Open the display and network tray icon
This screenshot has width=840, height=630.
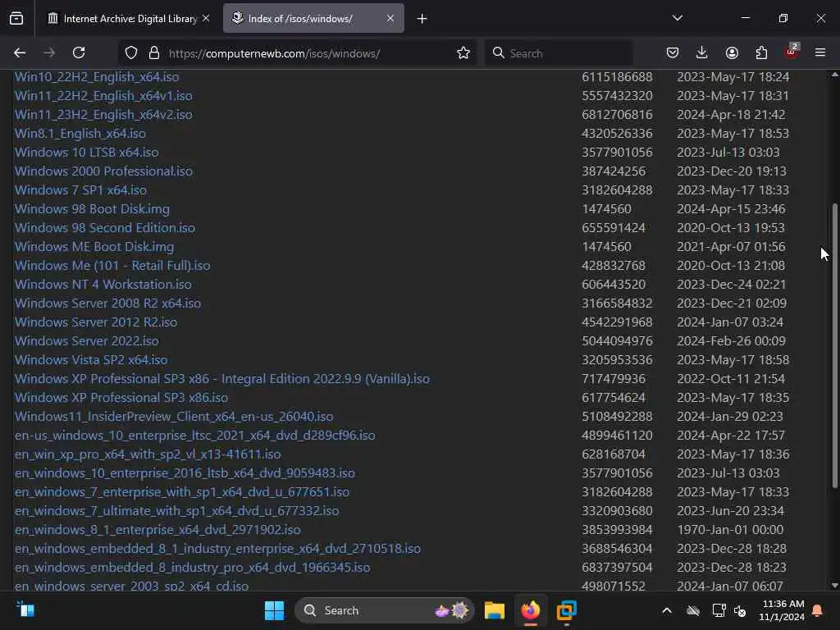[x=719, y=610]
